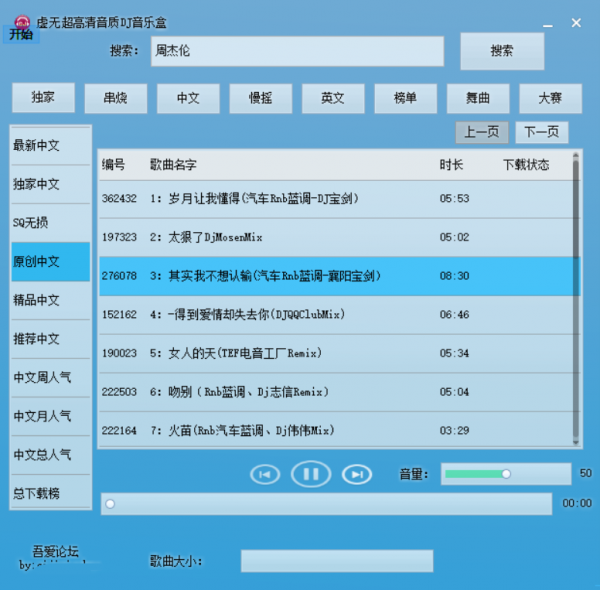Open 总下载榜 in the sidebar
This screenshot has width=600, height=590.
click(50, 493)
